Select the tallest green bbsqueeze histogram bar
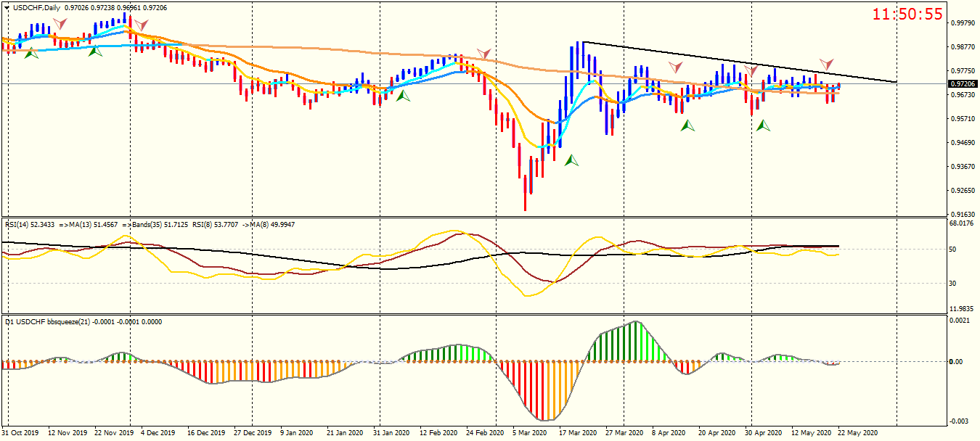The width and height of the screenshot is (980, 441). 637,341
